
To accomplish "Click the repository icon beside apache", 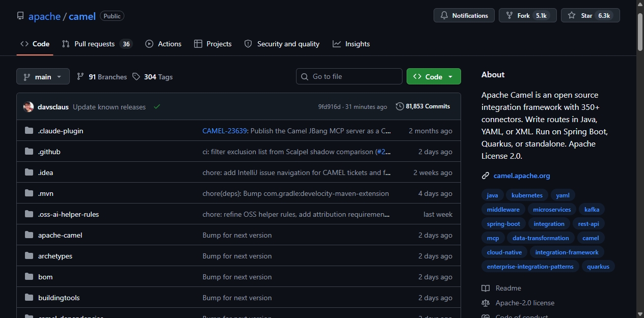I will pos(20,16).
